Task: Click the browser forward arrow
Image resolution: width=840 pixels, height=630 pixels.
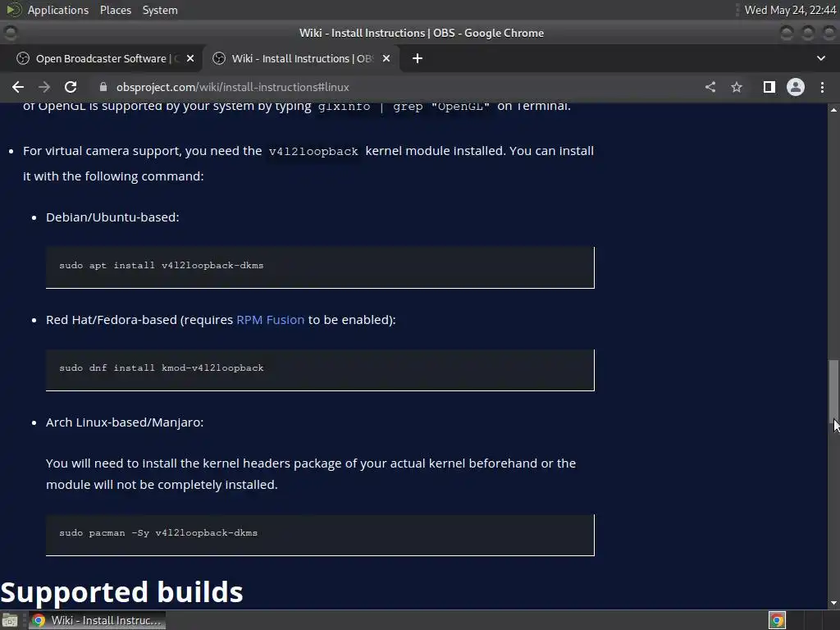Action: 44,87
